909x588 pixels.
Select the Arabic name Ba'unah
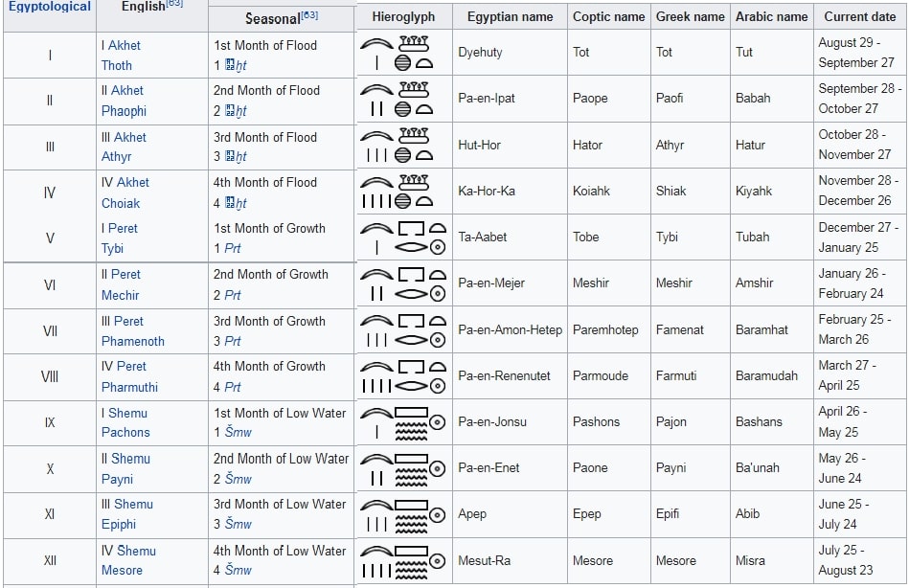[757, 467]
